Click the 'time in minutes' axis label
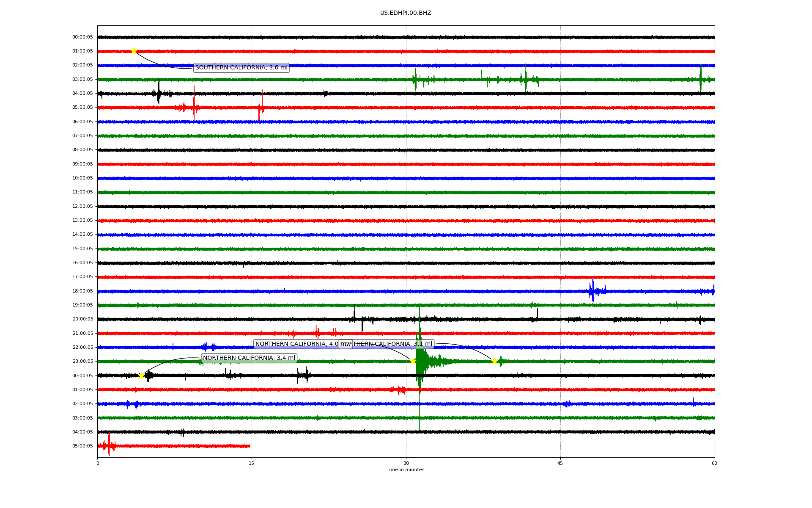This screenshot has height=508, width=812. 405,469
